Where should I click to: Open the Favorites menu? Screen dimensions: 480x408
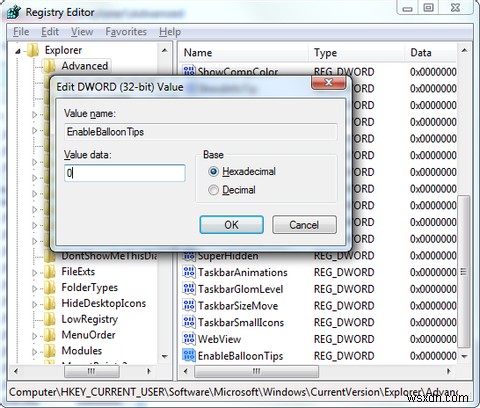tap(126, 32)
